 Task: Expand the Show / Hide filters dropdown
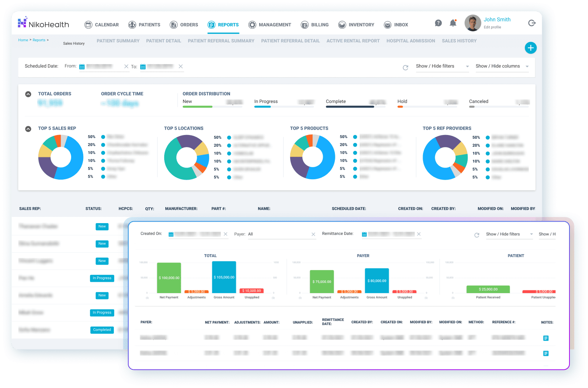click(442, 66)
